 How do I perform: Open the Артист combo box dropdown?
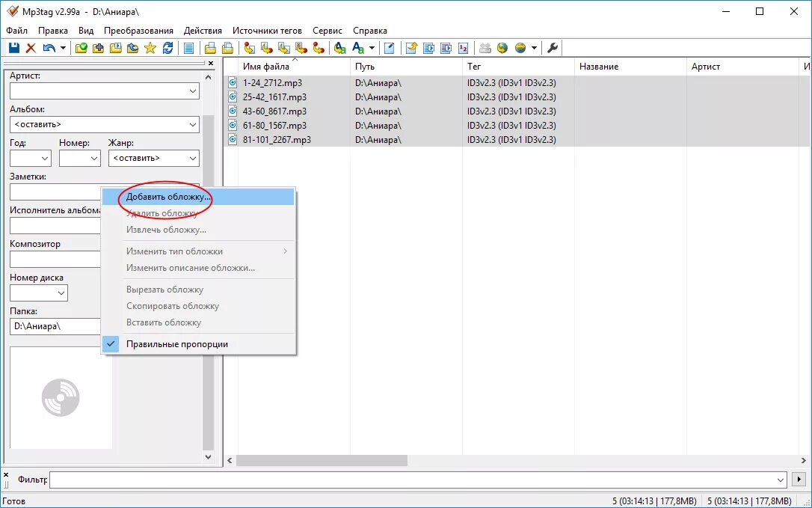(x=193, y=91)
